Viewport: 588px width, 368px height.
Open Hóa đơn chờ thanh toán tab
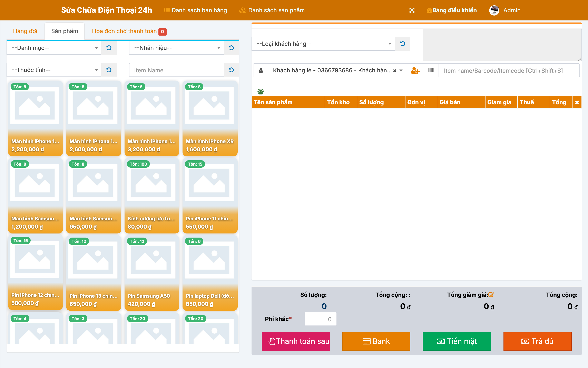(129, 31)
